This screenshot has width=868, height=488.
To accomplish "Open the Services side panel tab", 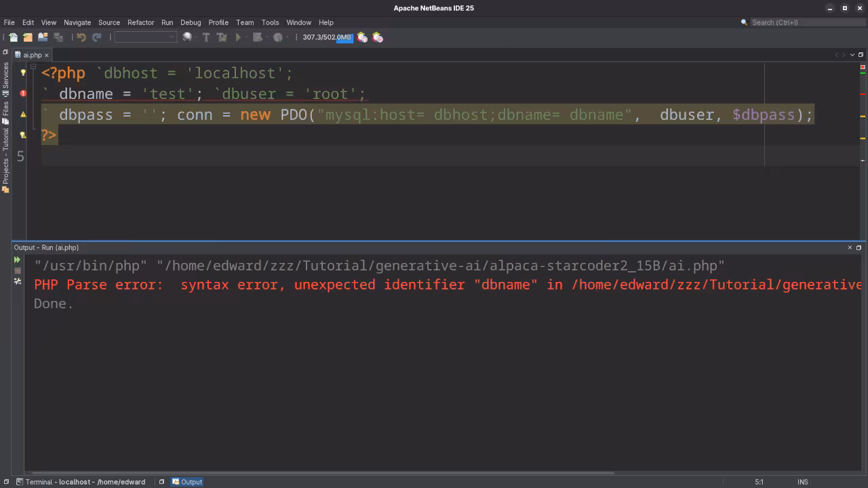I will point(5,79).
